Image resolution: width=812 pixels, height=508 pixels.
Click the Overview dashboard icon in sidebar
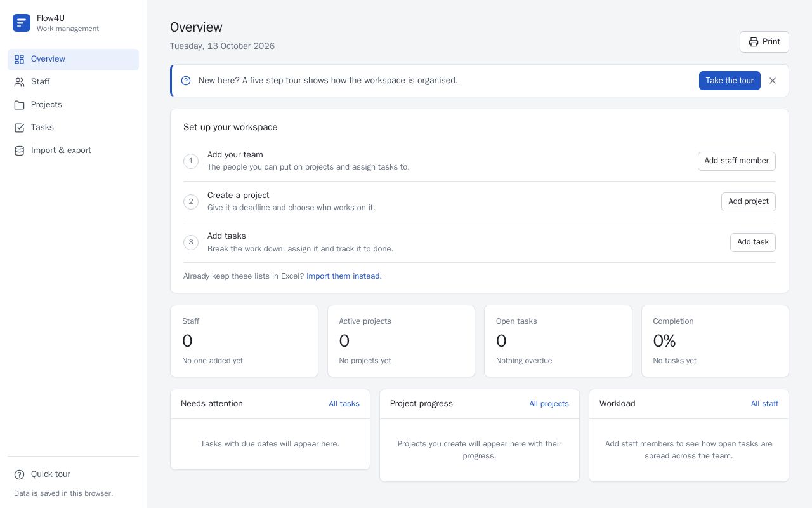[x=20, y=59]
